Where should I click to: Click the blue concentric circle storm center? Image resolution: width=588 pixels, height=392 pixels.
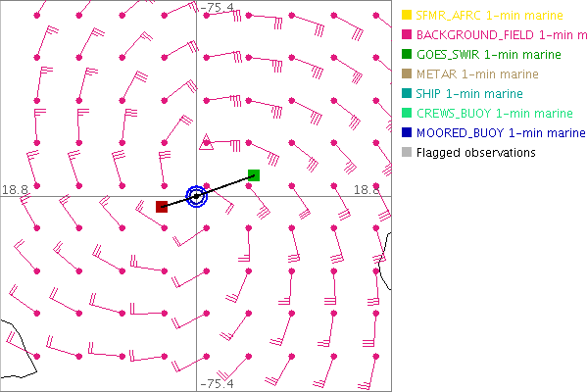(197, 196)
